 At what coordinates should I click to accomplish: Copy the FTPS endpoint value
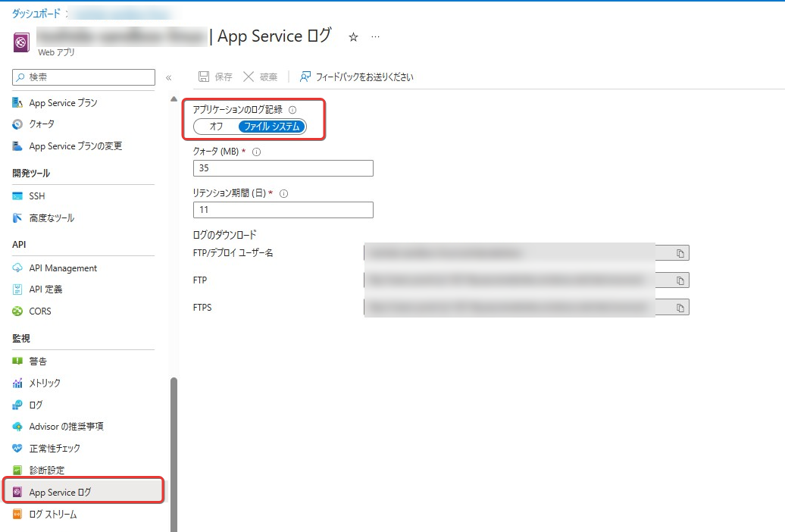(x=680, y=308)
